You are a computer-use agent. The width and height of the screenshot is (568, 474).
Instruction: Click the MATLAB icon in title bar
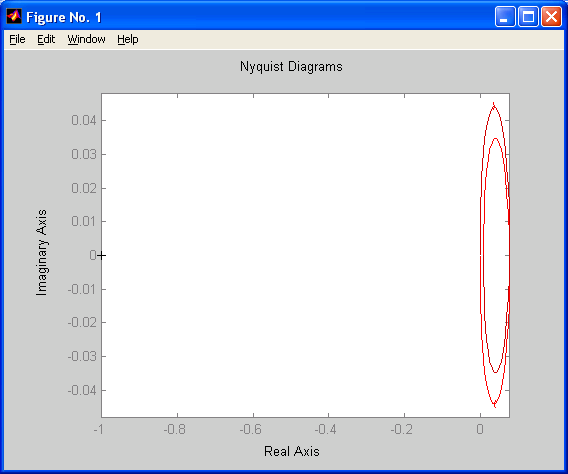pos(14,16)
